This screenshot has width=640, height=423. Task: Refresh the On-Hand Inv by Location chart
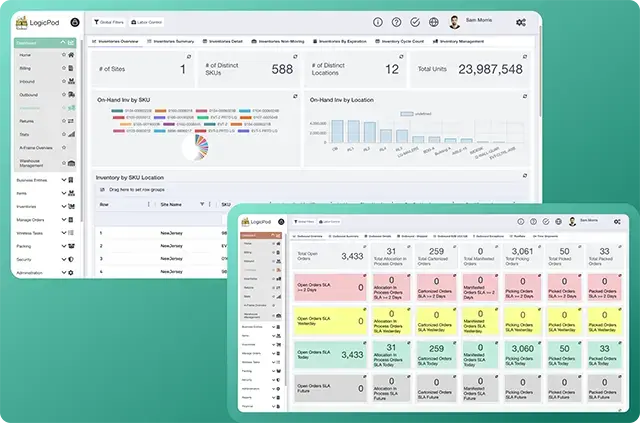pos(525,96)
